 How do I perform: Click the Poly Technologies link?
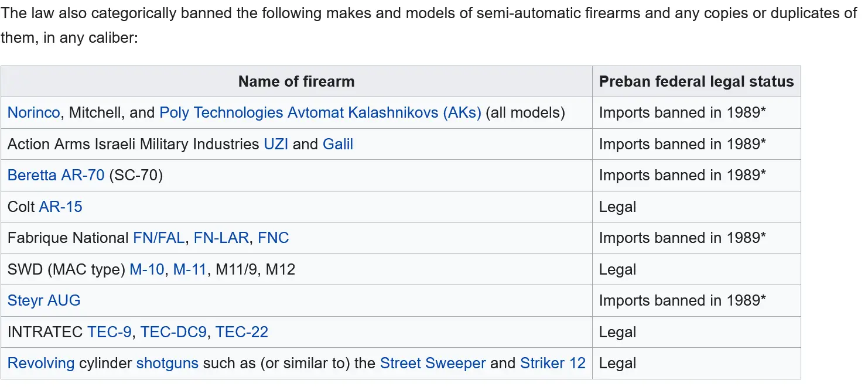(221, 113)
